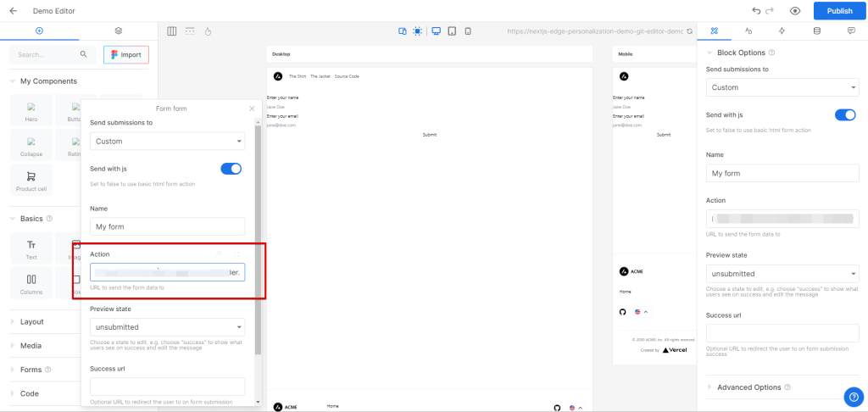Screen dimensions: 868x412
Task: Click the Action URL input in popup
Action: coord(167,272)
